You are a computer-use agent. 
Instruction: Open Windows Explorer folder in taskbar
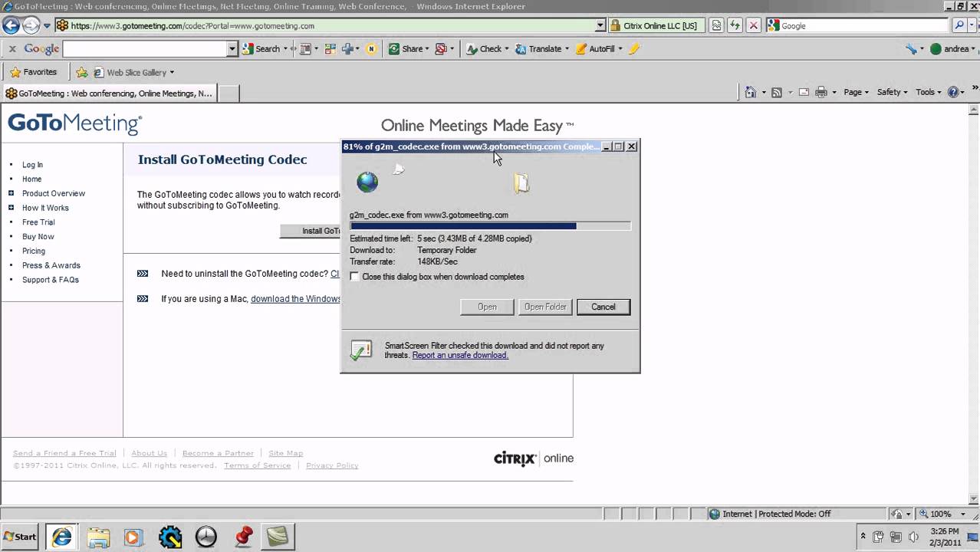click(98, 537)
